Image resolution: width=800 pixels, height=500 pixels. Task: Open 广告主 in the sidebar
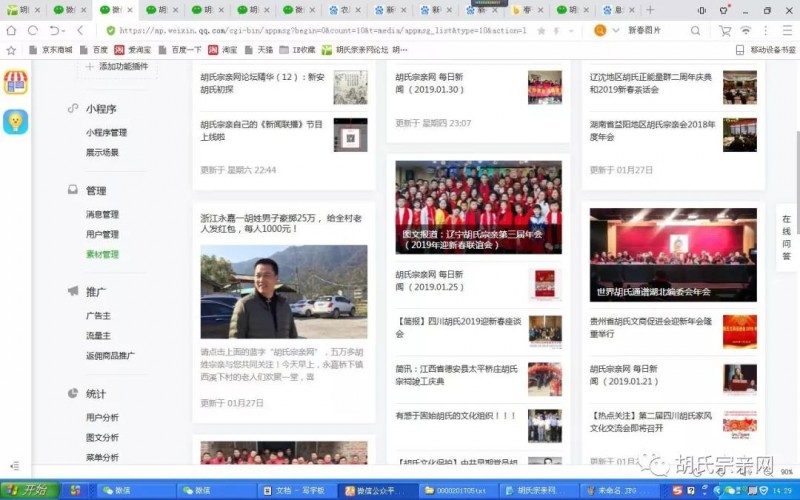98,316
